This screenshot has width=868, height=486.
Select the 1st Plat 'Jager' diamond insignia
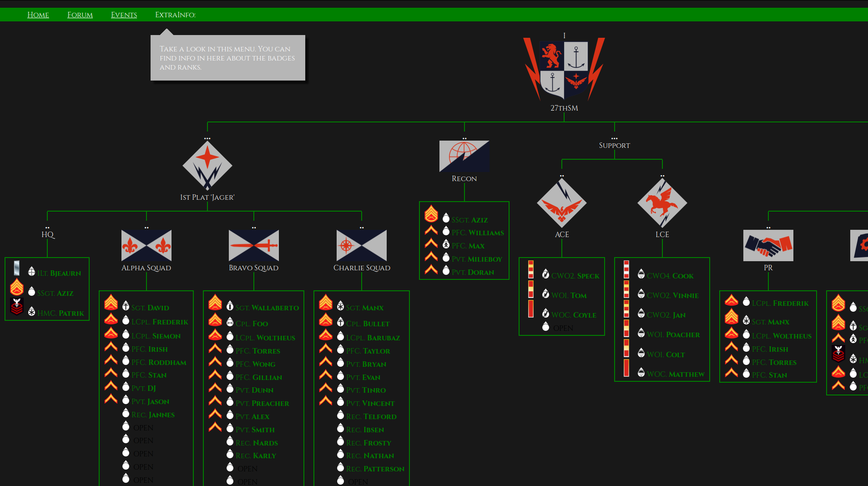tap(207, 167)
